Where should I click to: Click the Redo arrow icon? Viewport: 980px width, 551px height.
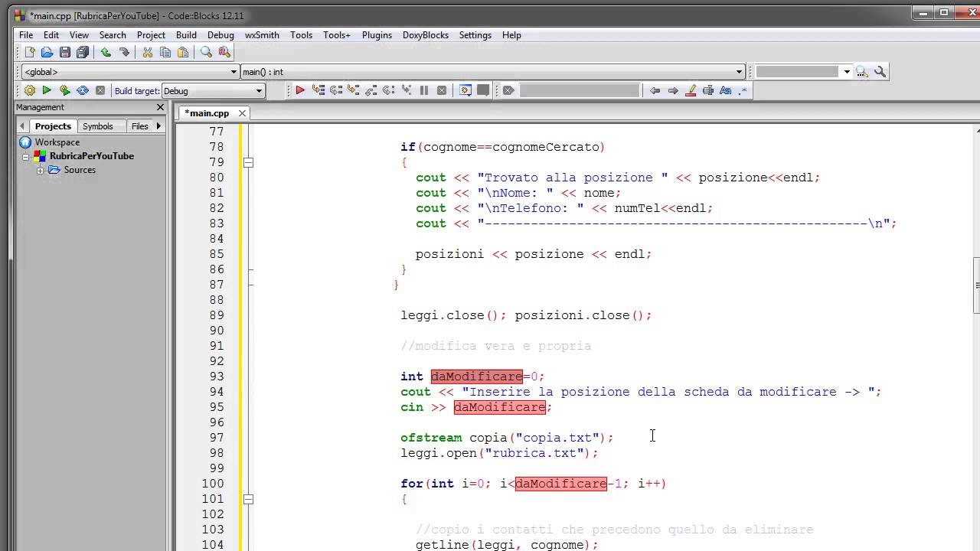124,52
